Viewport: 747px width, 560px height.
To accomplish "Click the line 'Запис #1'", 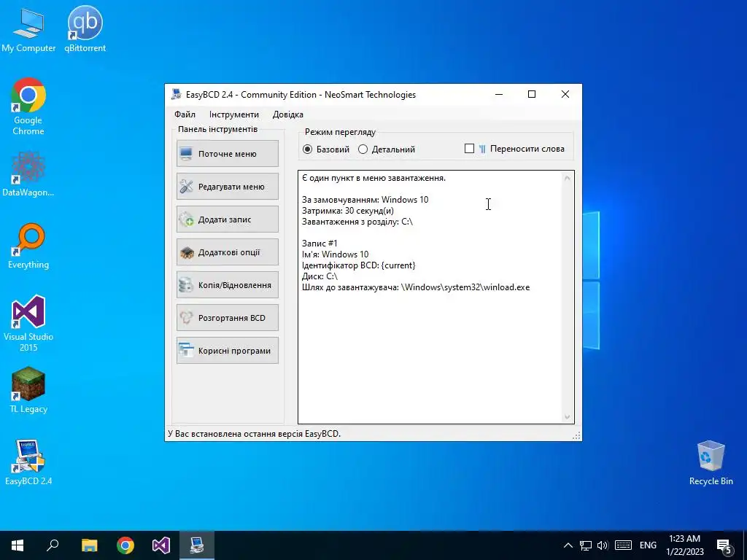I will tap(320, 244).
